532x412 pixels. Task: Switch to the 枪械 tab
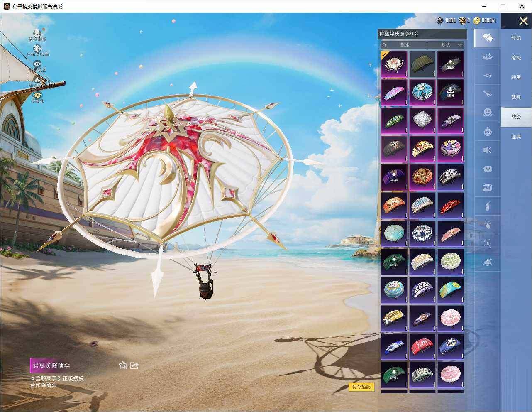point(516,58)
